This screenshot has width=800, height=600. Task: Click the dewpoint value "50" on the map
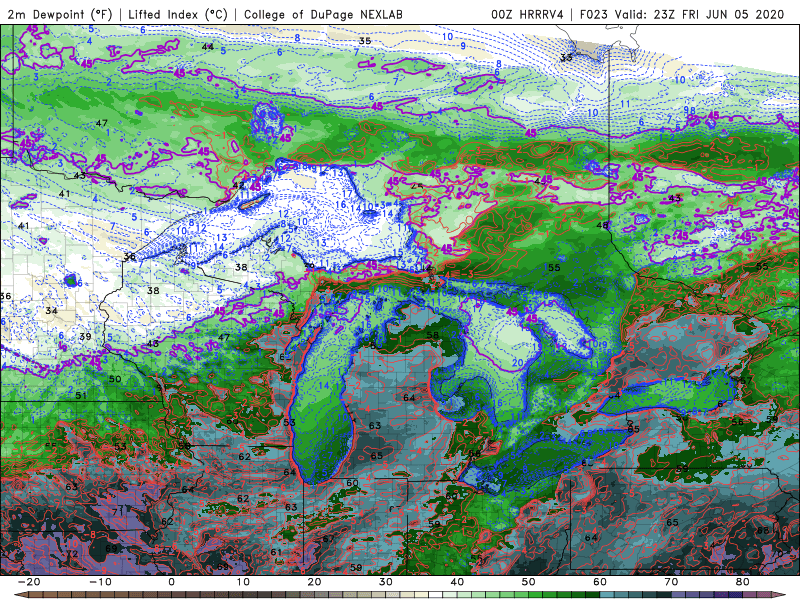coord(115,379)
